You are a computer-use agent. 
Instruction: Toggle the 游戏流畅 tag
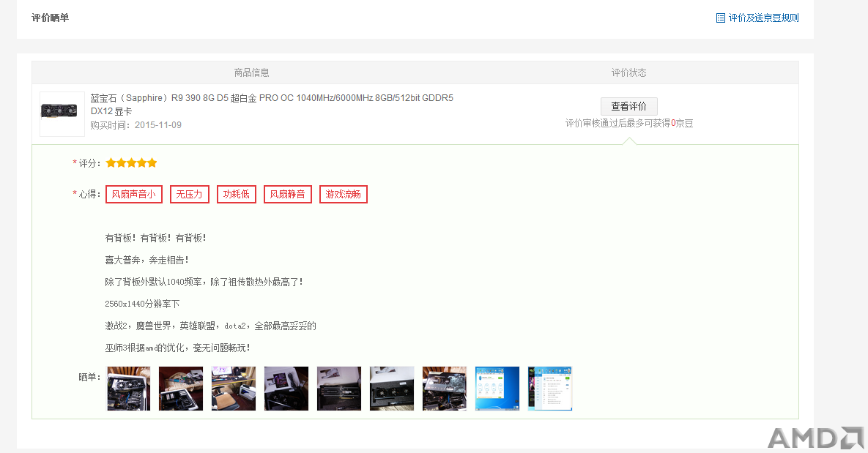coord(344,194)
